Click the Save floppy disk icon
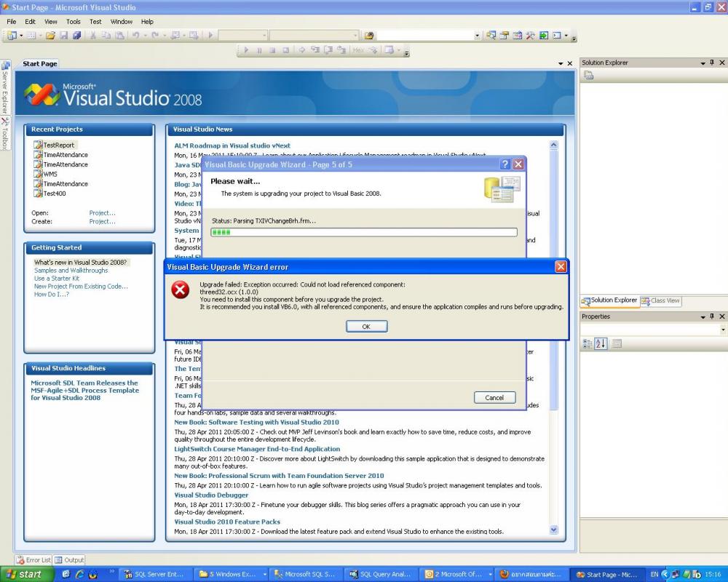 pyautogui.click(x=63, y=35)
